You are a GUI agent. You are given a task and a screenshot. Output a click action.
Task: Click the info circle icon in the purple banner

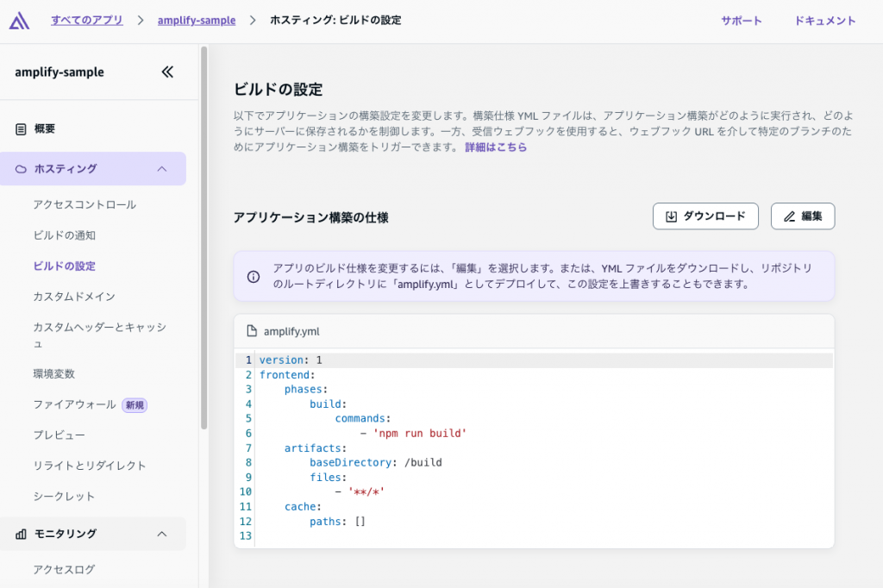click(253, 275)
